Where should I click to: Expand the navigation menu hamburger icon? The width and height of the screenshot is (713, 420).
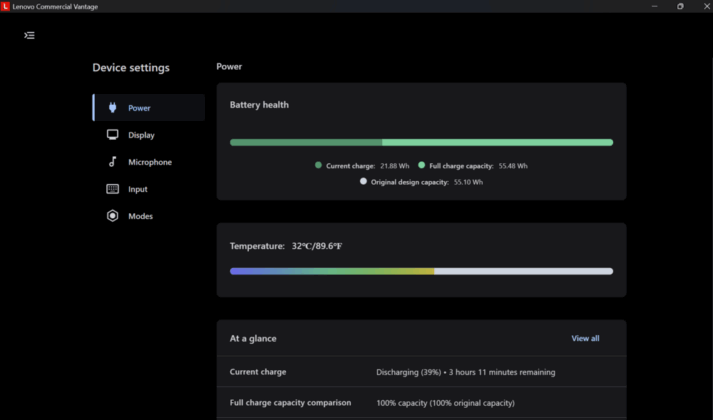tap(29, 35)
